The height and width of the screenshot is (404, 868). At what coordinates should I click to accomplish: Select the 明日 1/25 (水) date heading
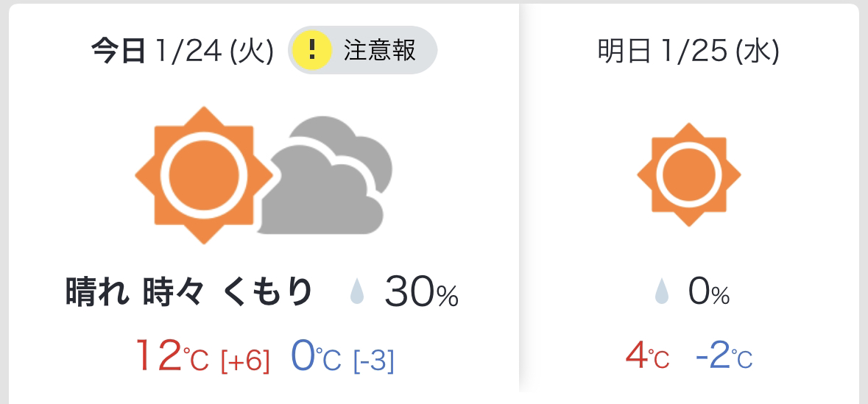coord(688,52)
